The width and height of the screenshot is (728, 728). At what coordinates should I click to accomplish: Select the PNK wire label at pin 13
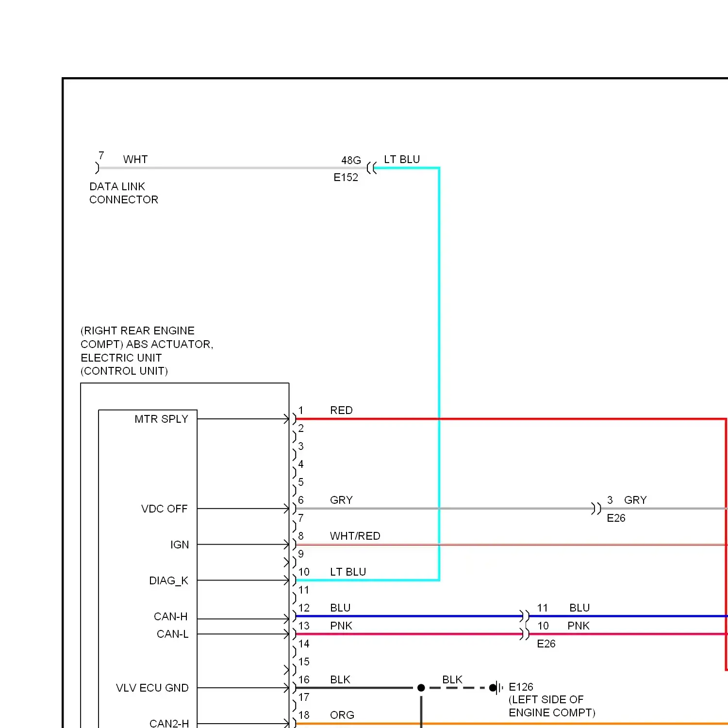[x=341, y=626]
